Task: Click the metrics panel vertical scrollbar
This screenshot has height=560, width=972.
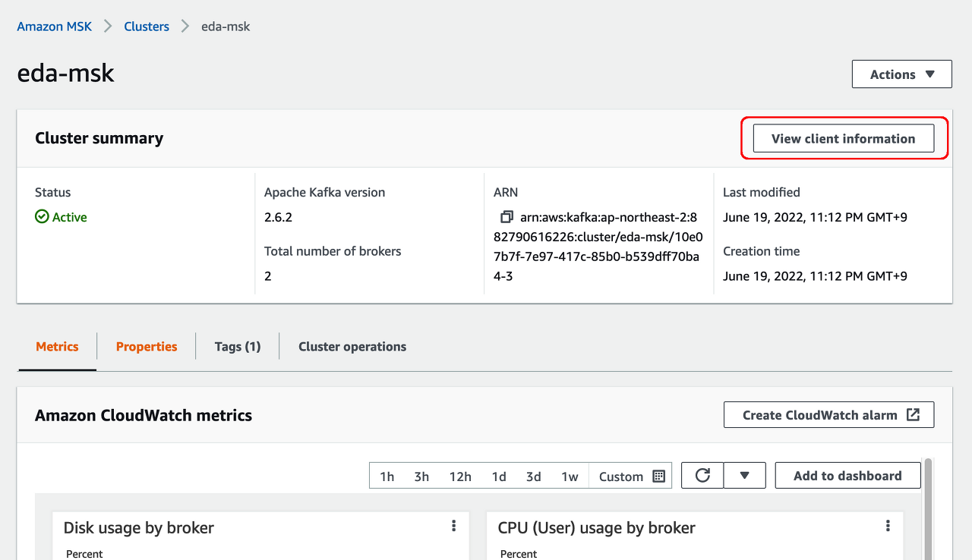Action: [928, 508]
